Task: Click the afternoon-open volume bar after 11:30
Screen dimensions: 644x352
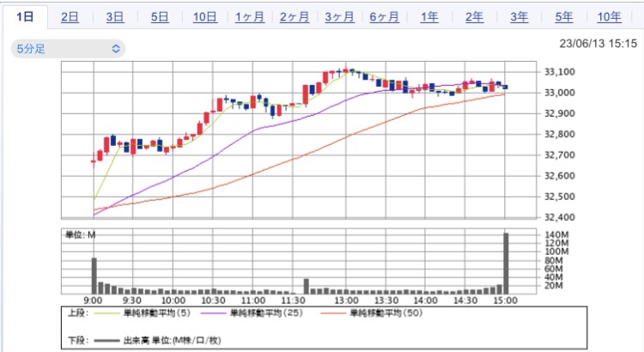Action: click(x=307, y=286)
